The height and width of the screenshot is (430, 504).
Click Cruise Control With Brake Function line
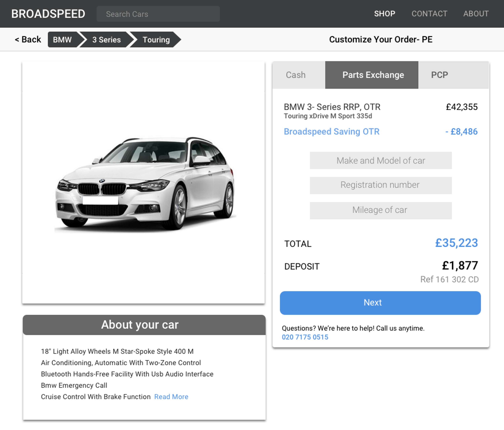tap(96, 397)
